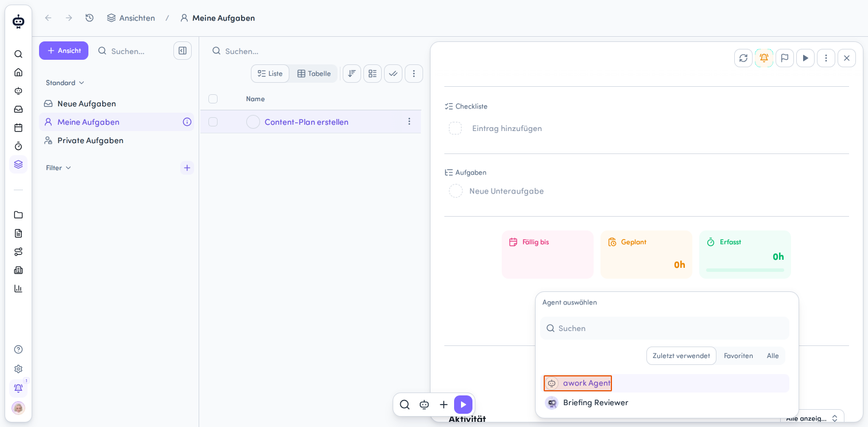Open the Content-Plan erstellen task link
Viewport: 868px width, 427px height.
point(307,122)
